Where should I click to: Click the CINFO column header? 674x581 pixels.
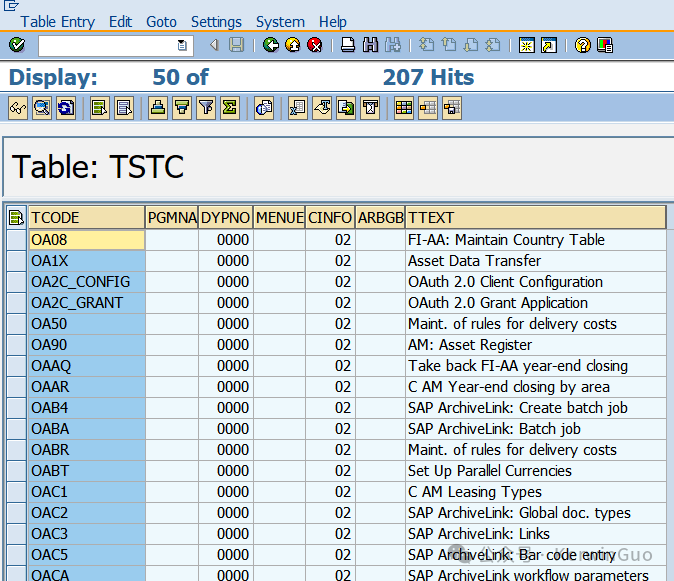pos(330,217)
